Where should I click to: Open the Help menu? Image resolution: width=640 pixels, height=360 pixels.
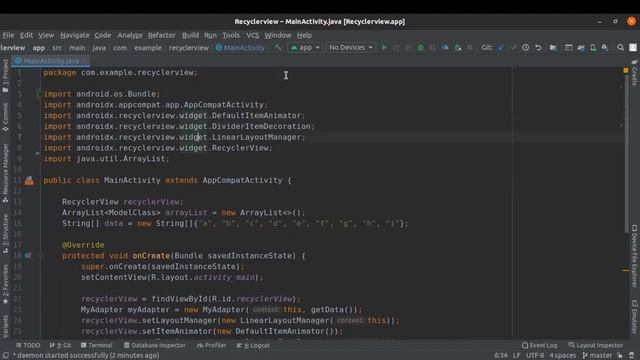(x=304, y=35)
